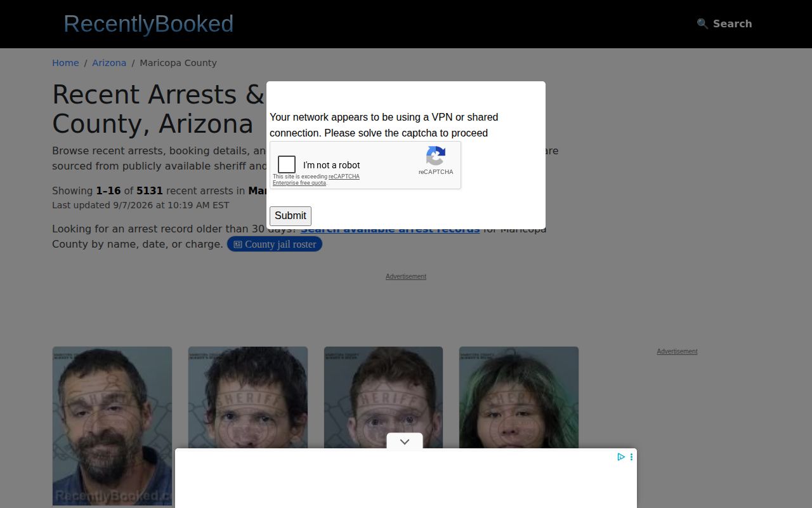Collapse the bottom ad with chevron
The width and height of the screenshot is (812, 508).
pyautogui.click(x=405, y=441)
